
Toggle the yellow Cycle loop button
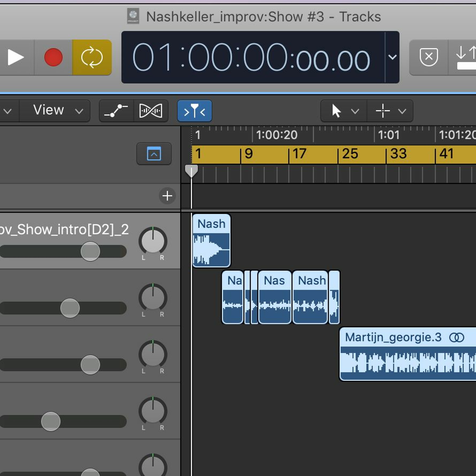pyautogui.click(x=92, y=57)
